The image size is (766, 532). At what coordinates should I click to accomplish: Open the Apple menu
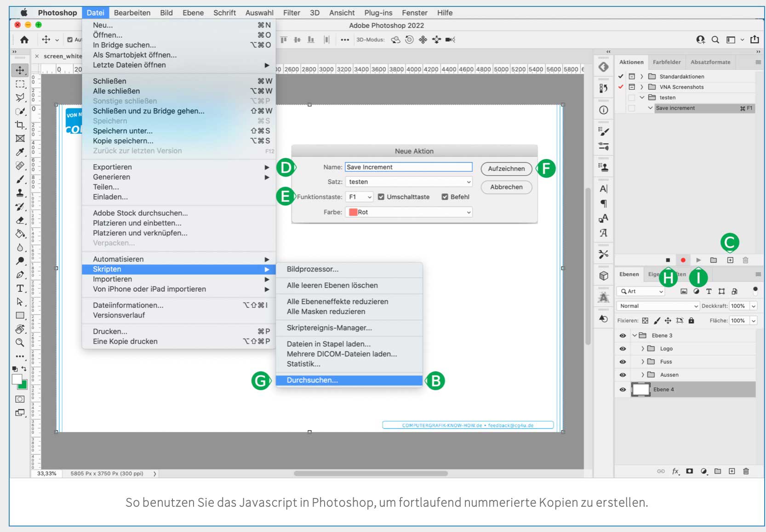[x=24, y=13]
